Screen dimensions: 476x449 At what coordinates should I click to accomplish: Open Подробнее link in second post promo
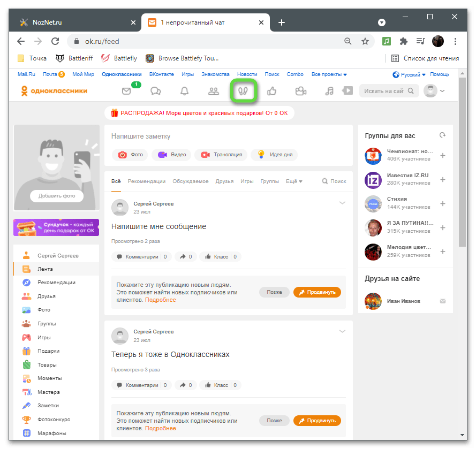click(x=160, y=428)
